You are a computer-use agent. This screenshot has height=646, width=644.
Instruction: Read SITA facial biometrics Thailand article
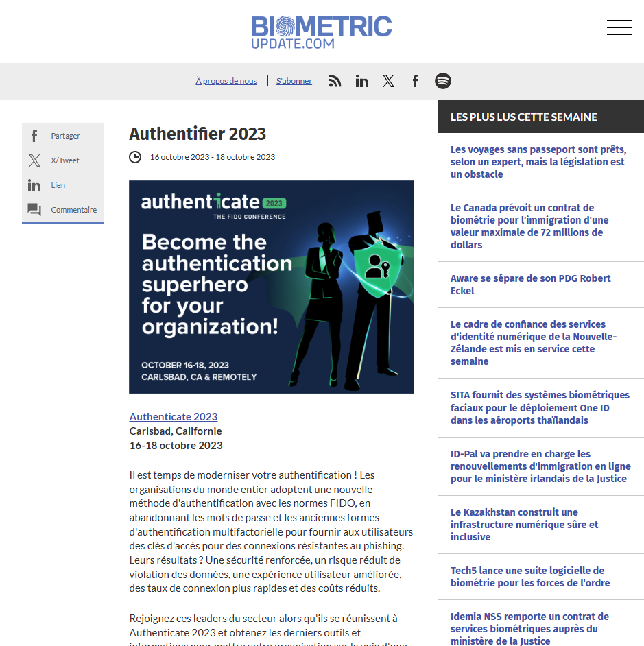coord(540,407)
